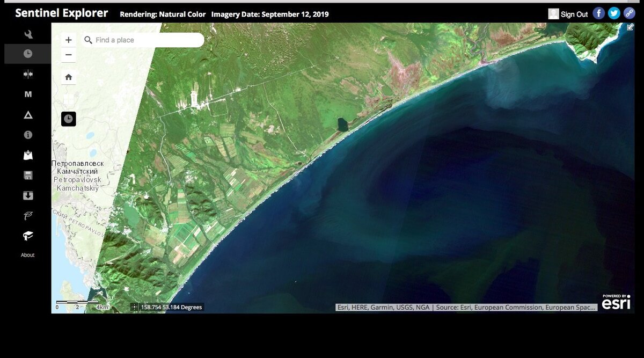The width and height of the screenshot is (644, 358).
Task: Click the 158.754 53.184 Degrees readout
Action: 172,307
